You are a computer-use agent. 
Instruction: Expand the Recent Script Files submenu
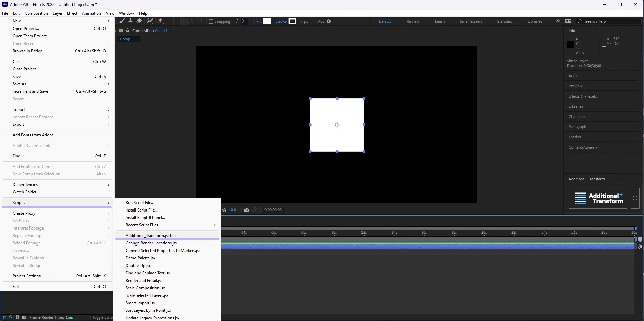(170, 225)
